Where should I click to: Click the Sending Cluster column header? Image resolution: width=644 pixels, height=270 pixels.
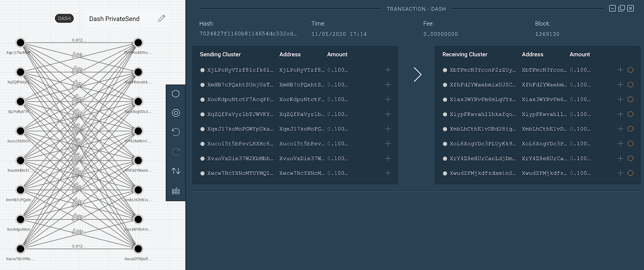220,54
